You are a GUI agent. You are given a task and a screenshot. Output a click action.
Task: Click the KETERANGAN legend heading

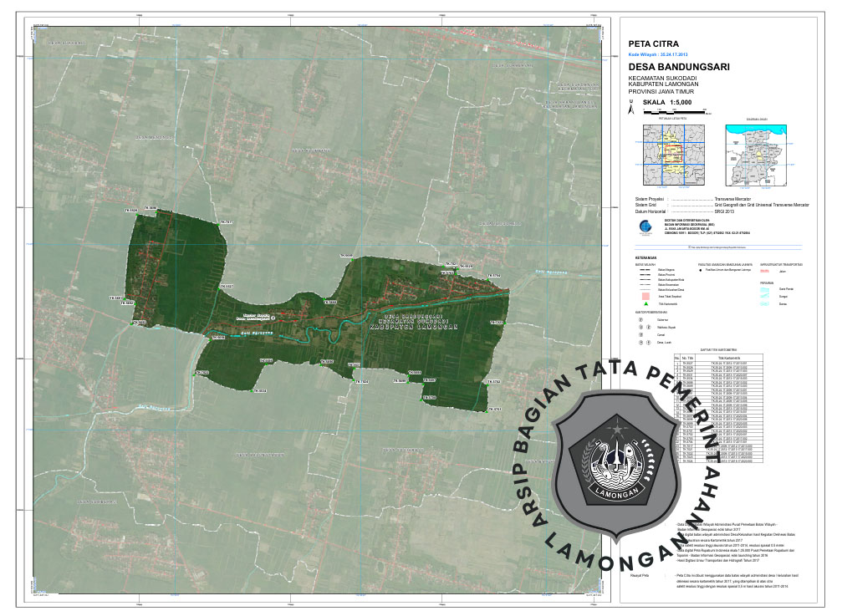[x=645, y=257]
